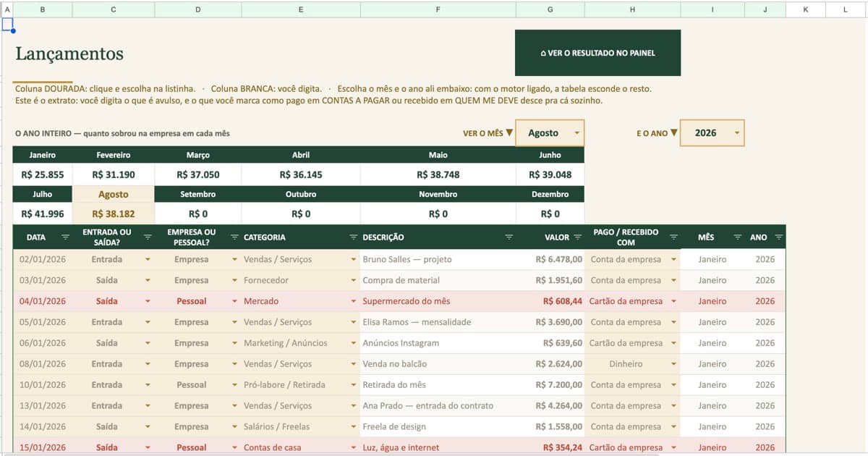The width and height of the screenshot is (868, 456).
Task: Open the DESCRIÇÃO column filter icon
Action: (509, 237)
